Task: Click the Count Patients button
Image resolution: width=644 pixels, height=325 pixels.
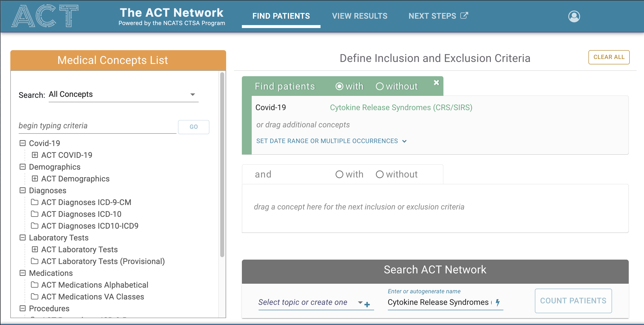Action: click(x=573, y=301)
